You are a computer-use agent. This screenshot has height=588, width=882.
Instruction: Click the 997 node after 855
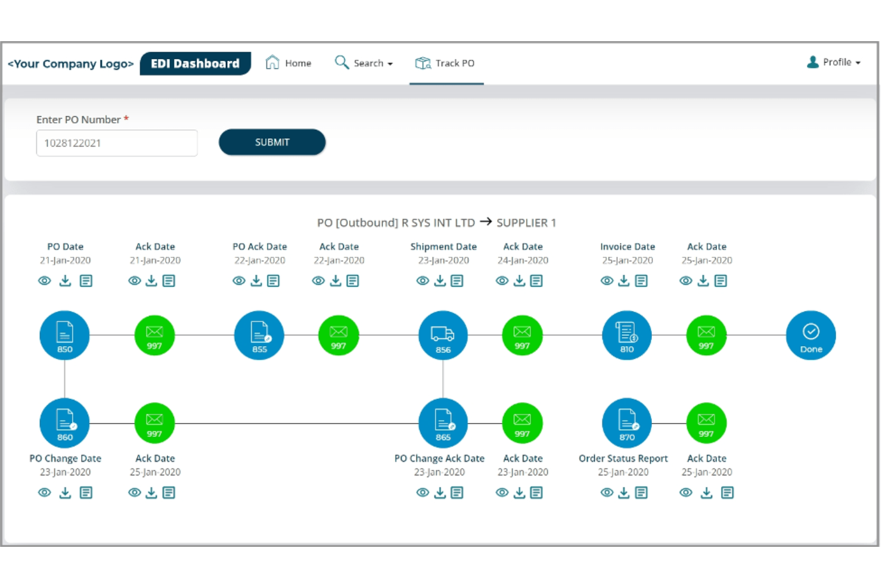338,336
